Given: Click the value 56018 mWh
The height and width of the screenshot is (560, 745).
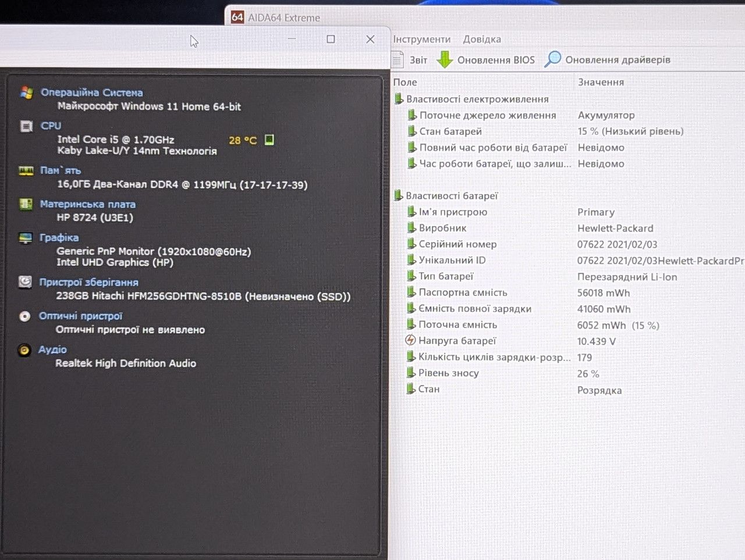Looking at the screenshot, I should pos(604,293).
